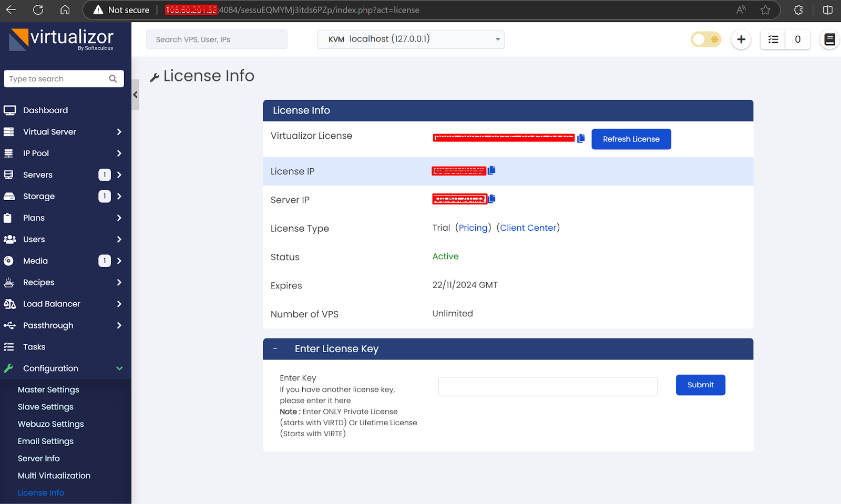Click the Passthrough USB icon

coord(10,325)
